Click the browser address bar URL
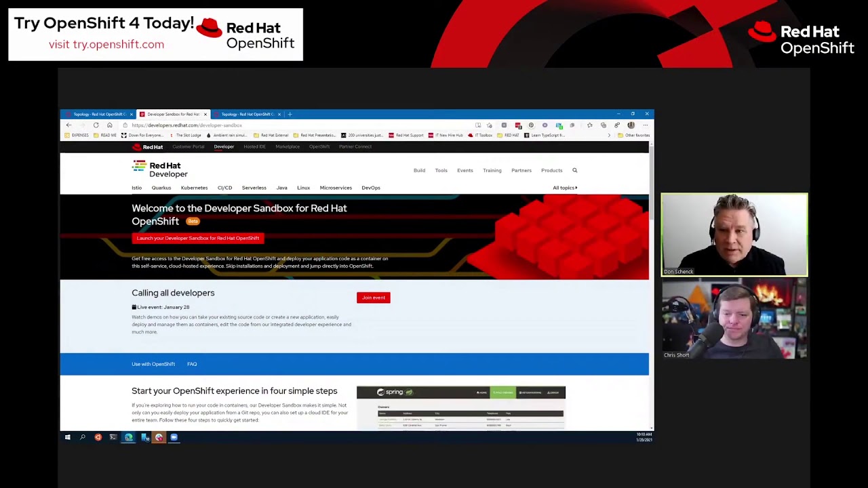 click(x=186, y=125)
